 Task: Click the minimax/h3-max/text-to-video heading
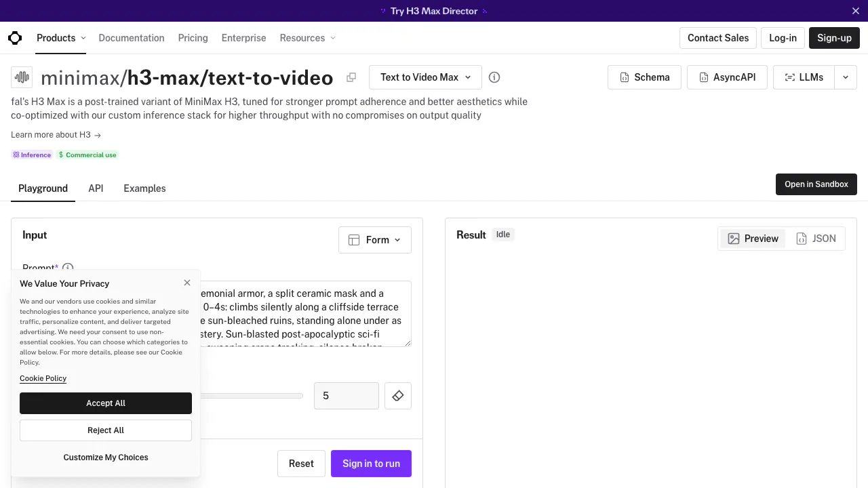pos(187,78)
